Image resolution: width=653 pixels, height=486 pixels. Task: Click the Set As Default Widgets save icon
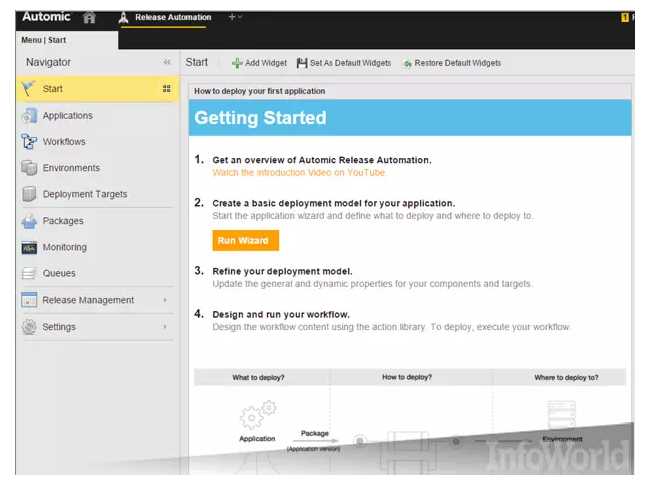tap(302, 63)
